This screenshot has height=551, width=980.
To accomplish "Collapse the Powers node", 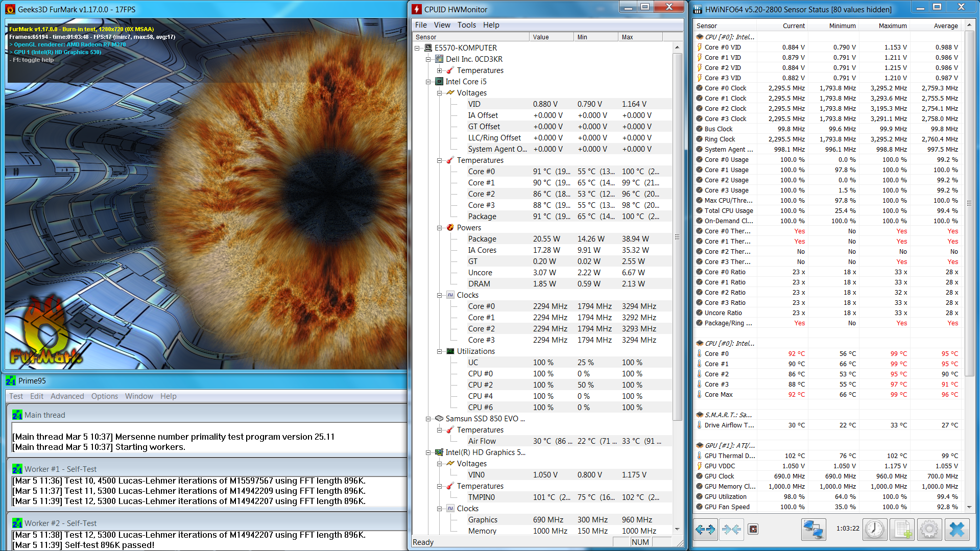I will [x=440, y=228].
